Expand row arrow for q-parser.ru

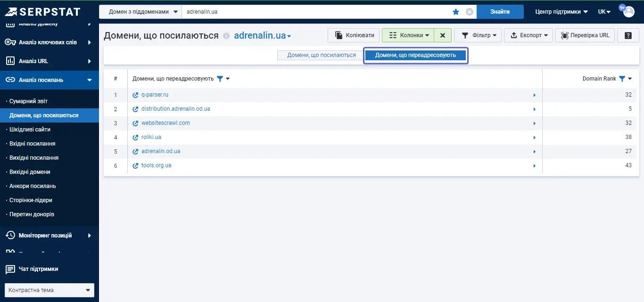tap(534, 95)
